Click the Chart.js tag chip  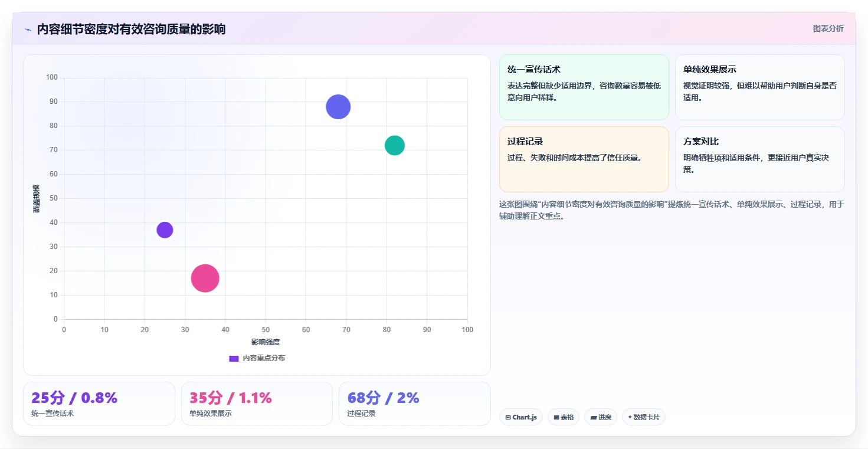click(521, 417)
